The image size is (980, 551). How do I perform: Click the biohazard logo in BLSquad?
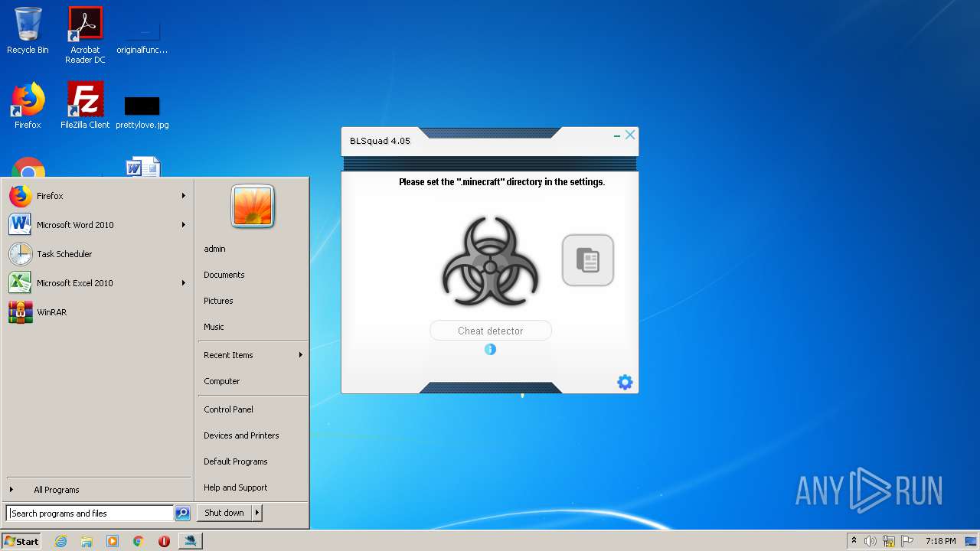[x=490, y=261]
